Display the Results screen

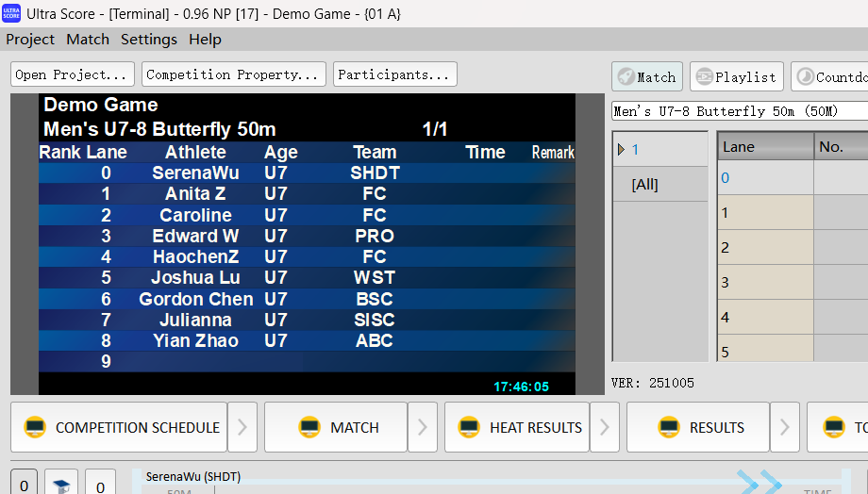tap(698, 427)
